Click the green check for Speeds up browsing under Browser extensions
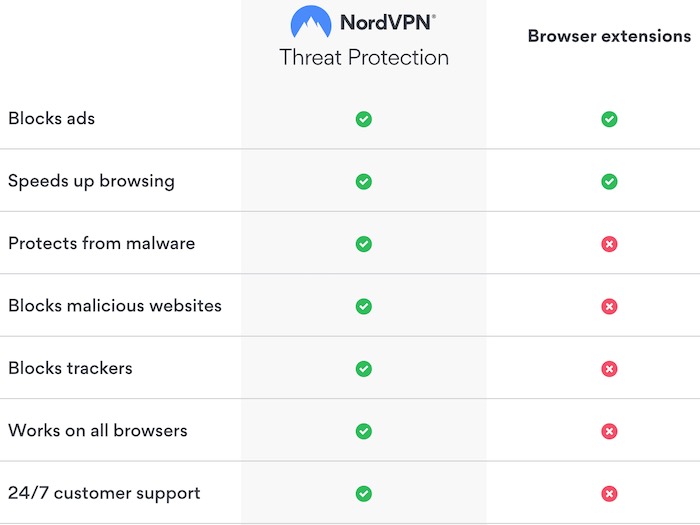 609,182
